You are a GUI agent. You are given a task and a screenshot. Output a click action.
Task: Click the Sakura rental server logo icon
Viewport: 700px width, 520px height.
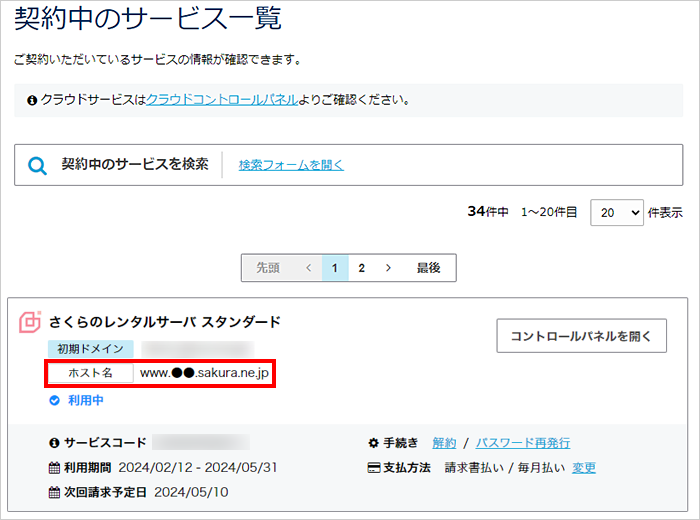pos(30,322)
